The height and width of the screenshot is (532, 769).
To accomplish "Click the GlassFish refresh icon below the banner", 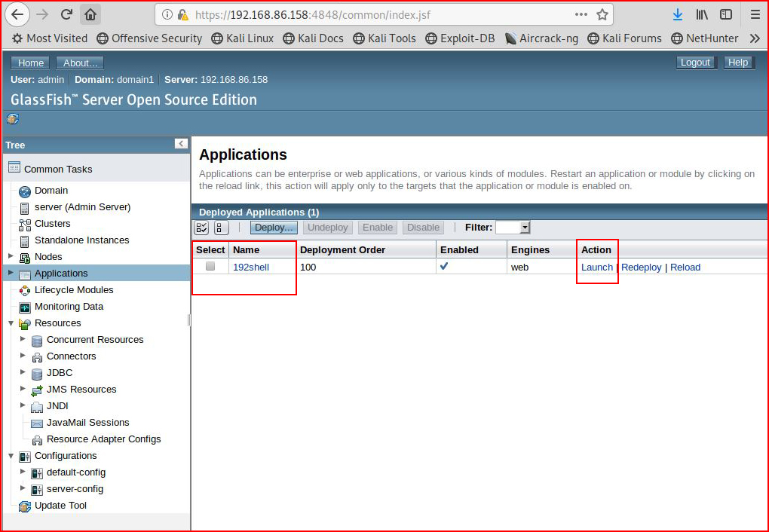I will [x=13, y=118].
